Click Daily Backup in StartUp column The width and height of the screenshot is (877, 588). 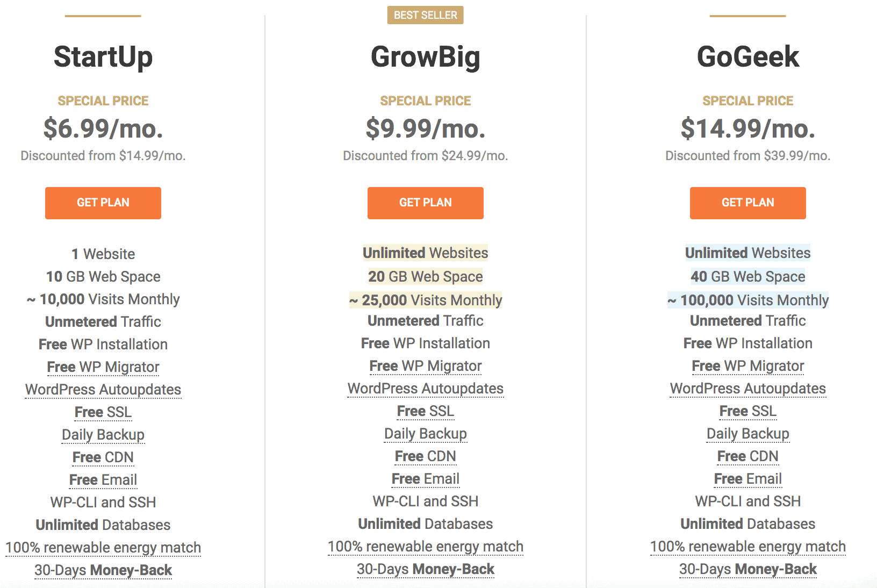tap(103, 435)
